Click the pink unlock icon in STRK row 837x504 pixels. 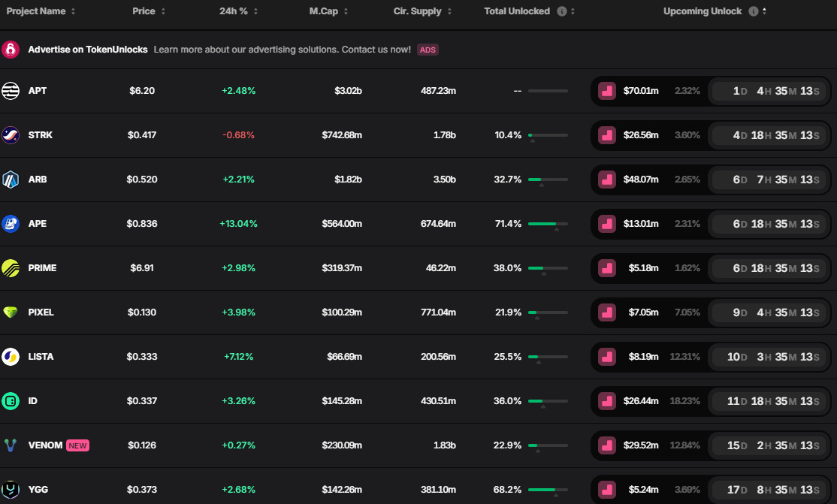[x=607, y=135]
